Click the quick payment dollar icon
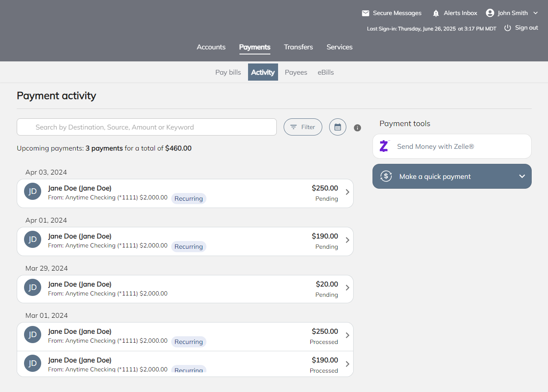 (386, 176)
